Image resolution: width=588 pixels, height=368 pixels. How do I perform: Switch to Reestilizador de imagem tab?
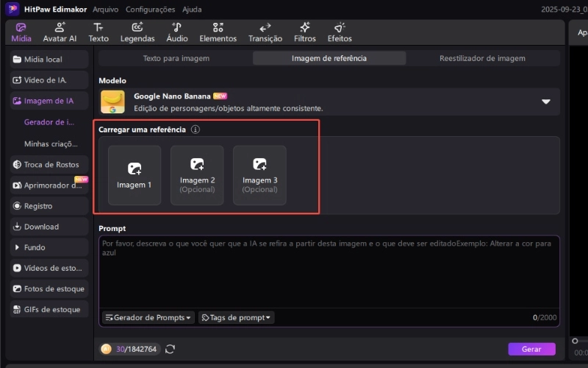482,58
